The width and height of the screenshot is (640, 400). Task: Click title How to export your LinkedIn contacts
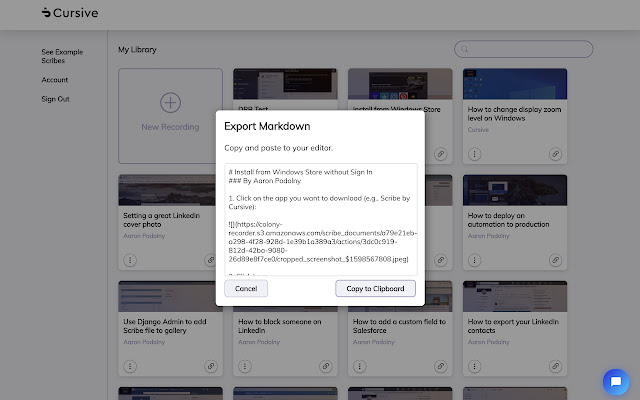(513, 326)
